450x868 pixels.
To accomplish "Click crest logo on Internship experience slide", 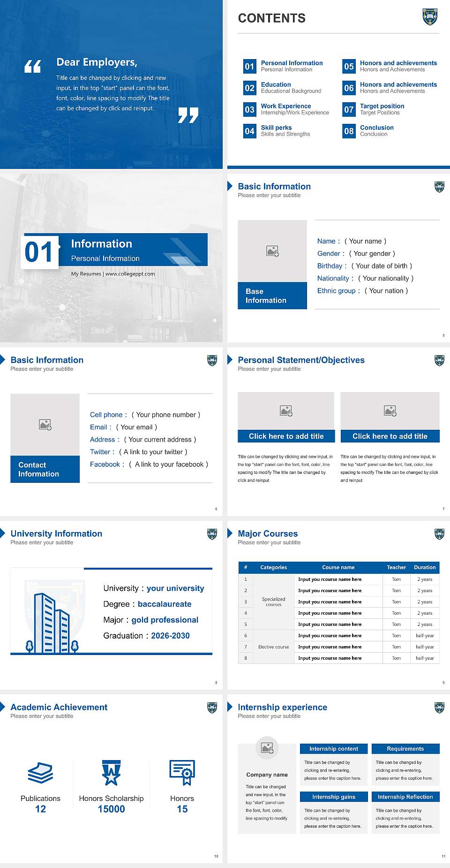I will 439,708.
